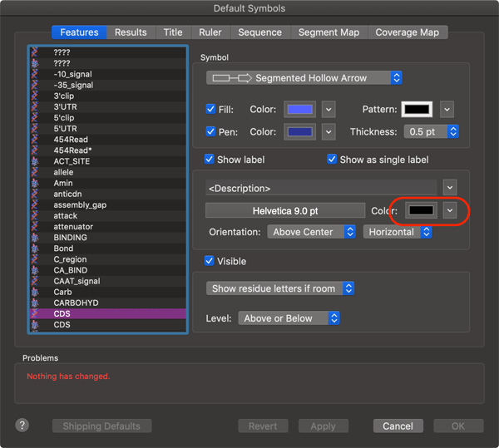Switch to the Ruler tab
499x448 pixels.
(210, 32)
